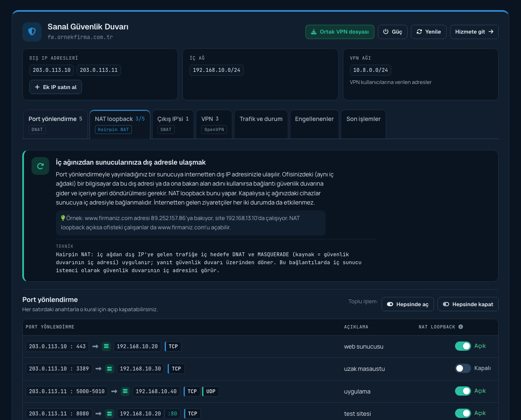Switch to the Çıkış IP'si tab

point(173,124)
